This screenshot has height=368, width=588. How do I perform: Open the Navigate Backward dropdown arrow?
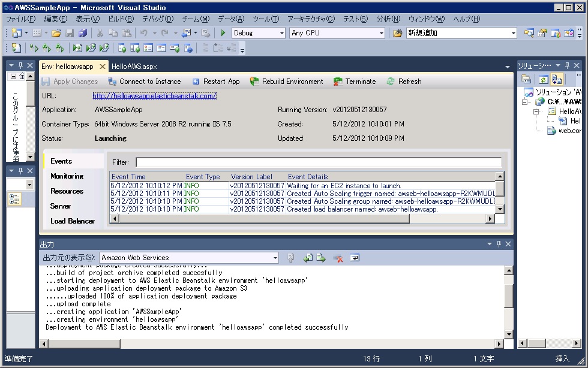(196, 33)
